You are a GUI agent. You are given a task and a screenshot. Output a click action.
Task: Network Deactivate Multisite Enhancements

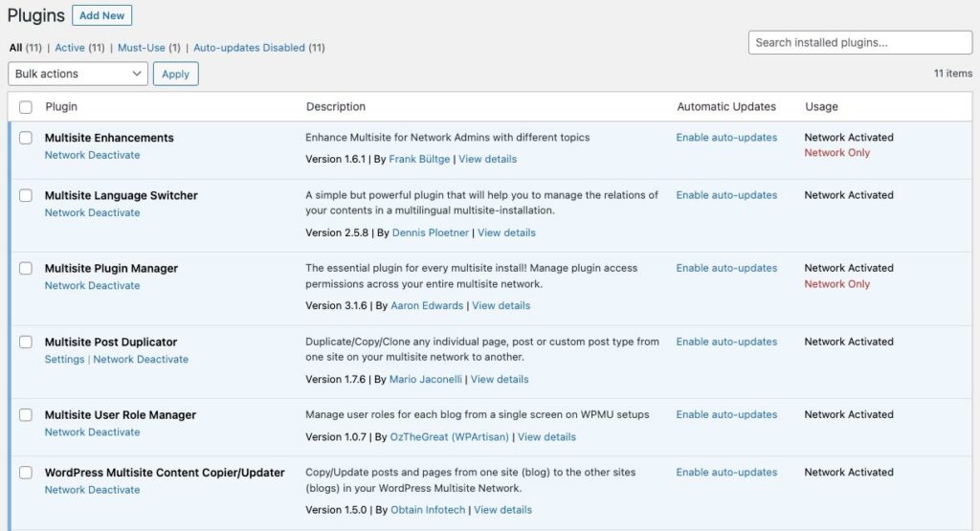tap(93, 155)
